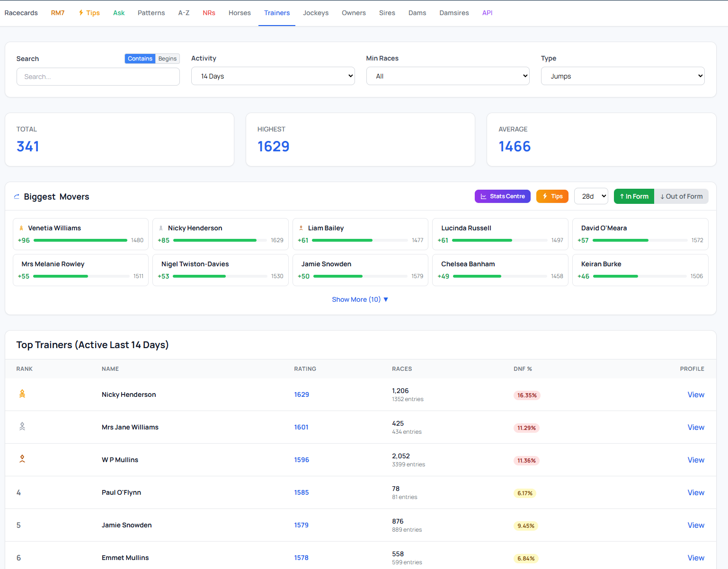Open the API tab

488,13
